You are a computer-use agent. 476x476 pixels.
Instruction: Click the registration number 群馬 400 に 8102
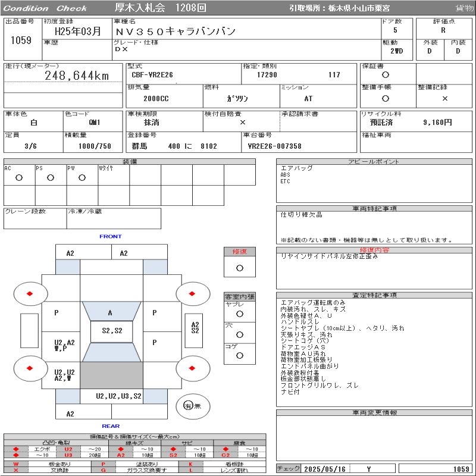click(174, 146)
